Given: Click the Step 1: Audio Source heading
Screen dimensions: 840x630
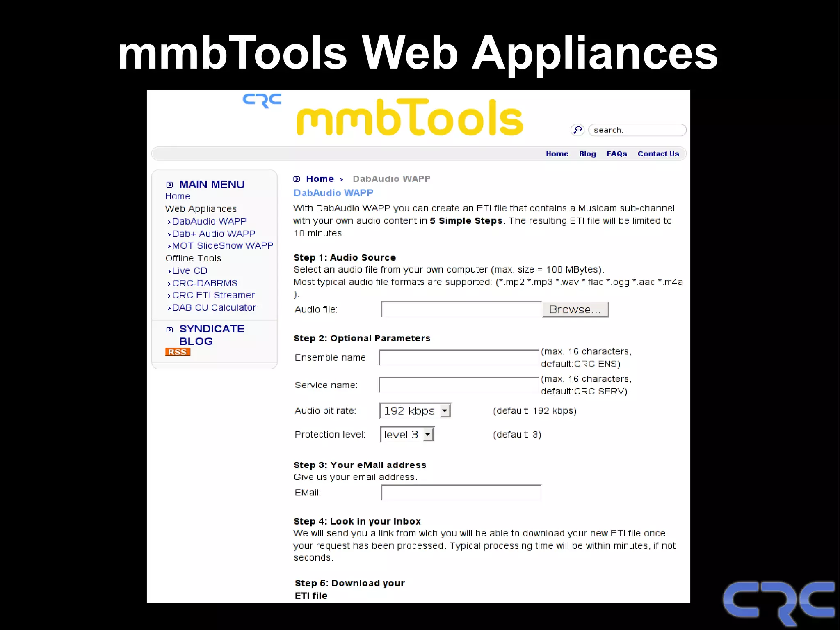Looking at the screenshot, I should coord(345,258).
